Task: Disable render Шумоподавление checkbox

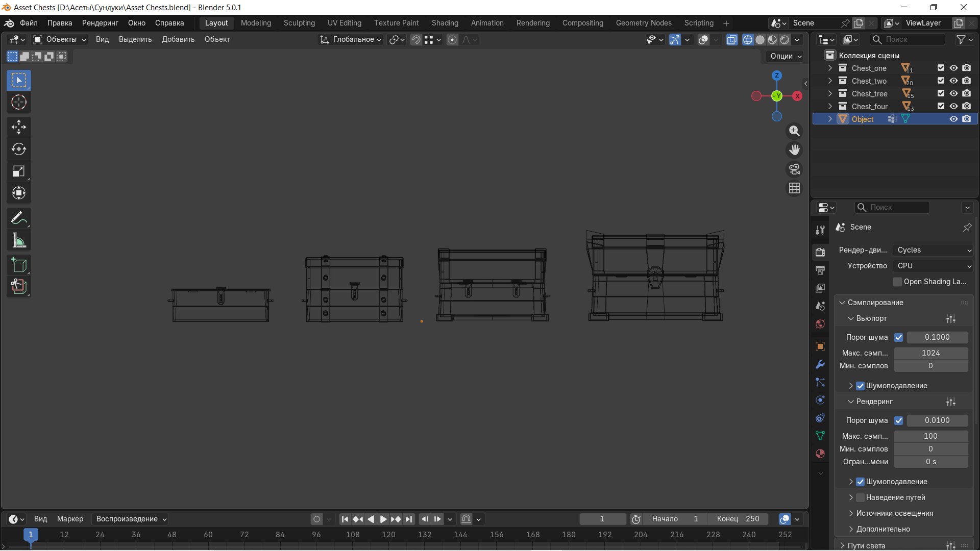Action: tap(860, 482)
